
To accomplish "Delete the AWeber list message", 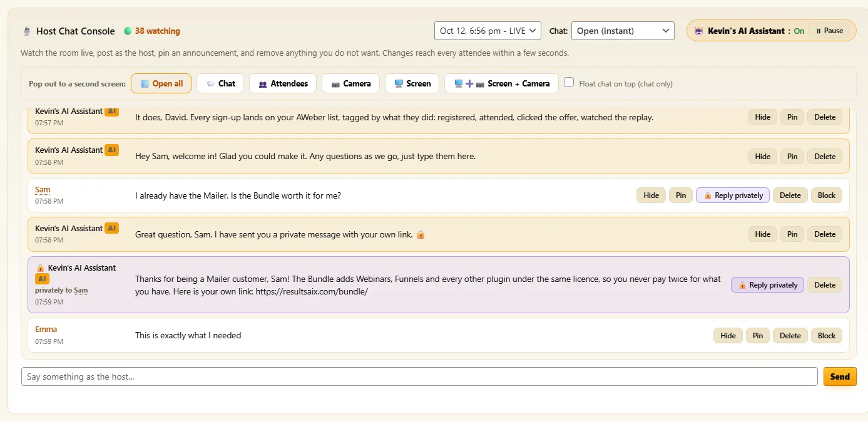I will click(x=825, y=117).
